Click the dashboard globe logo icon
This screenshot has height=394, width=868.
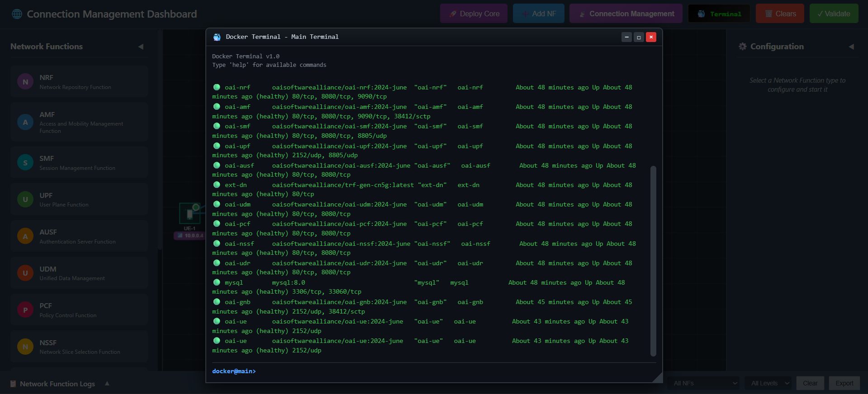pos(17,14)
